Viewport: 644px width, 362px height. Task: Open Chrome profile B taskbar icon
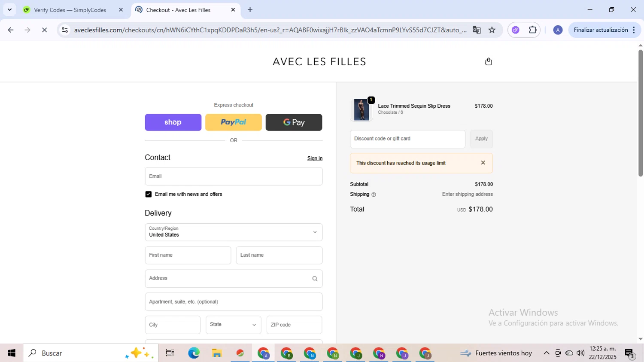287,353
